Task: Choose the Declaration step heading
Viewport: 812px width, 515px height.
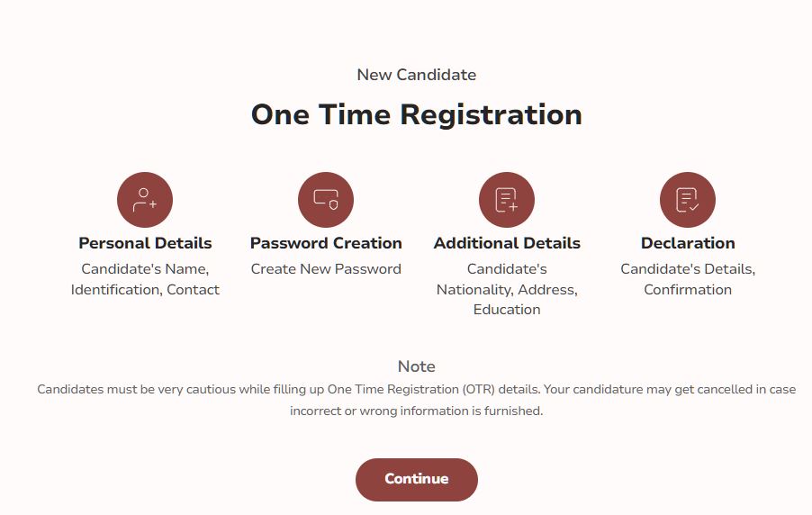Action: (688, 243)
